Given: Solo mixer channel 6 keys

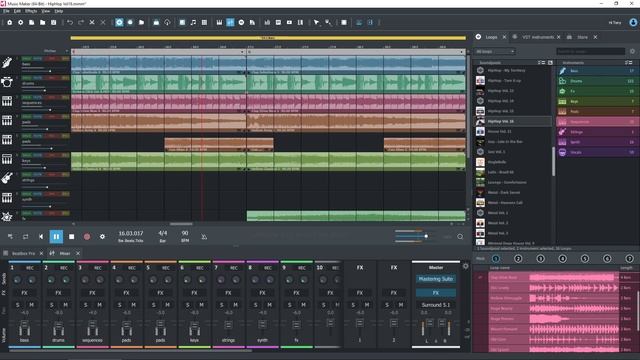Looking at the screenshot, I should [188, 305].
